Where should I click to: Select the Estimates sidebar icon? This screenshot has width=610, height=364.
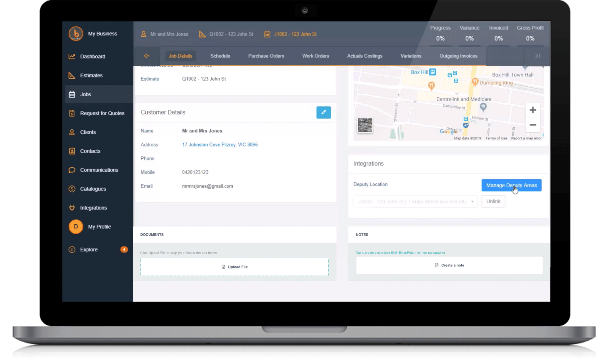coord(72,75)
